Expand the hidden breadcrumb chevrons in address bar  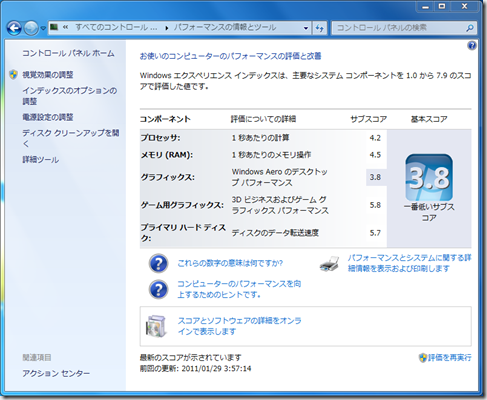65,27
